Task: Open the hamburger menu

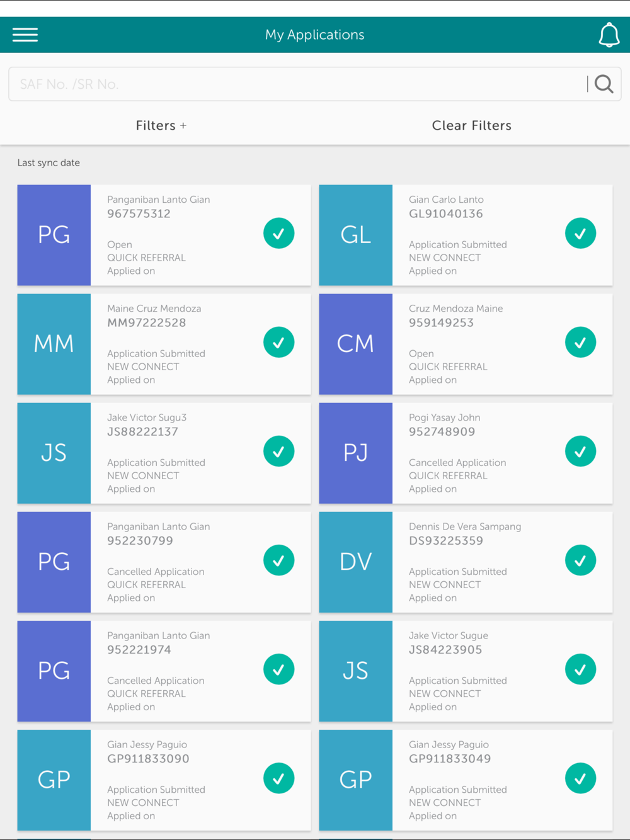Action: pyautogui.click(x=25, y=35)
